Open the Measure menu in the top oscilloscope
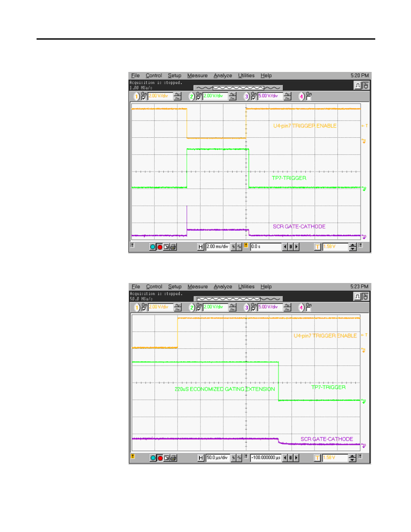Viewport: 411px width, 532px height. (x=197, y=76)
